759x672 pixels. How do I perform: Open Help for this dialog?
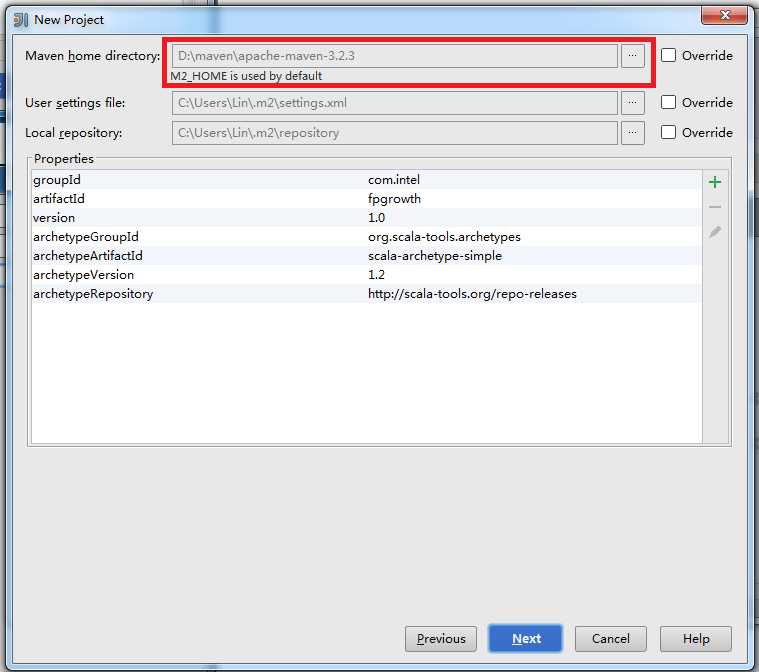[696, 639]
